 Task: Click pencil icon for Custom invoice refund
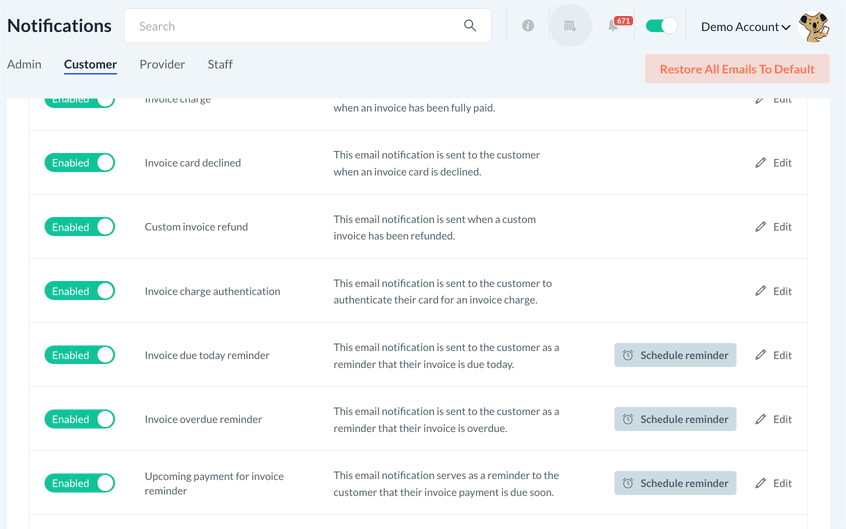(x=760, y=227)
